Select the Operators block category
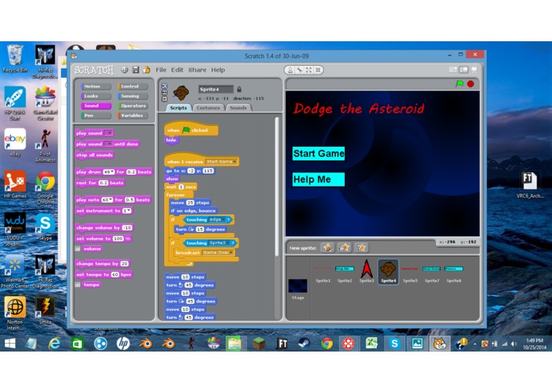Screen dimensions: 552x392 click(133, 106)
